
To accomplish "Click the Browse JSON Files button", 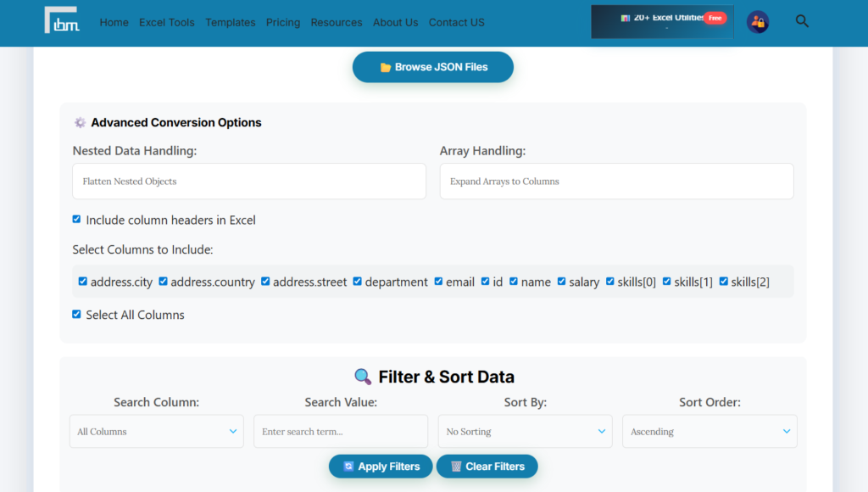I will pos(432,67).
